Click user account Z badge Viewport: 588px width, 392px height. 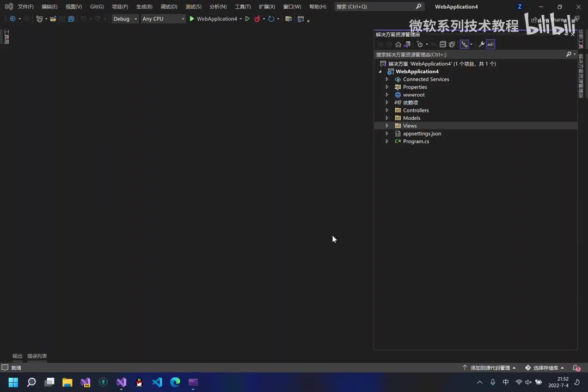click(x=519, y=7)
